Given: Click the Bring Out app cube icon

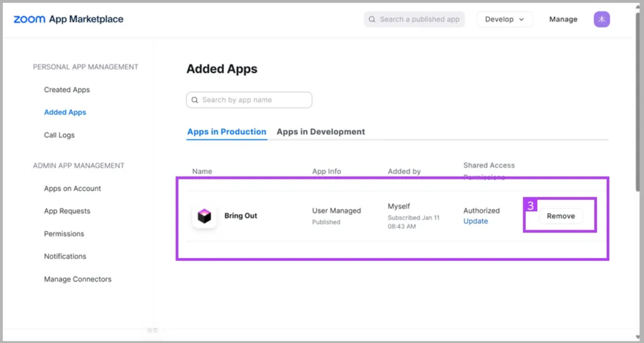Looking at the screenshot, I should [x=205, y=216].
